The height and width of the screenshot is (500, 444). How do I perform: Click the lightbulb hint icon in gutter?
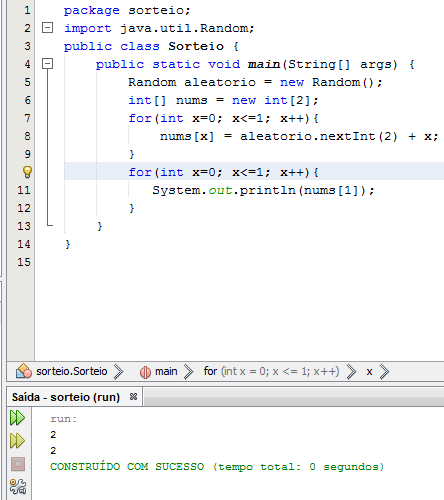pos(27,172)
